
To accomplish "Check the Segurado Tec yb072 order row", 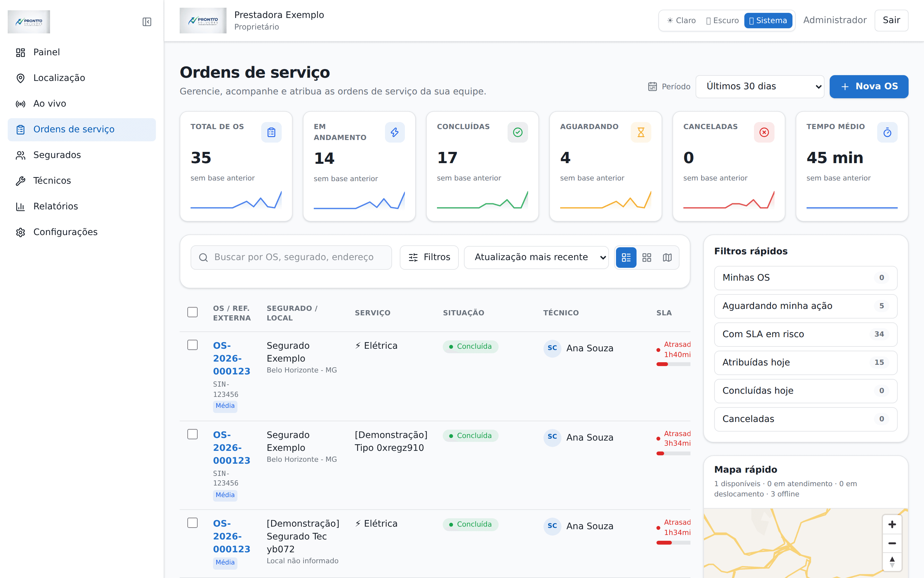I will click(x=193, y=523).
